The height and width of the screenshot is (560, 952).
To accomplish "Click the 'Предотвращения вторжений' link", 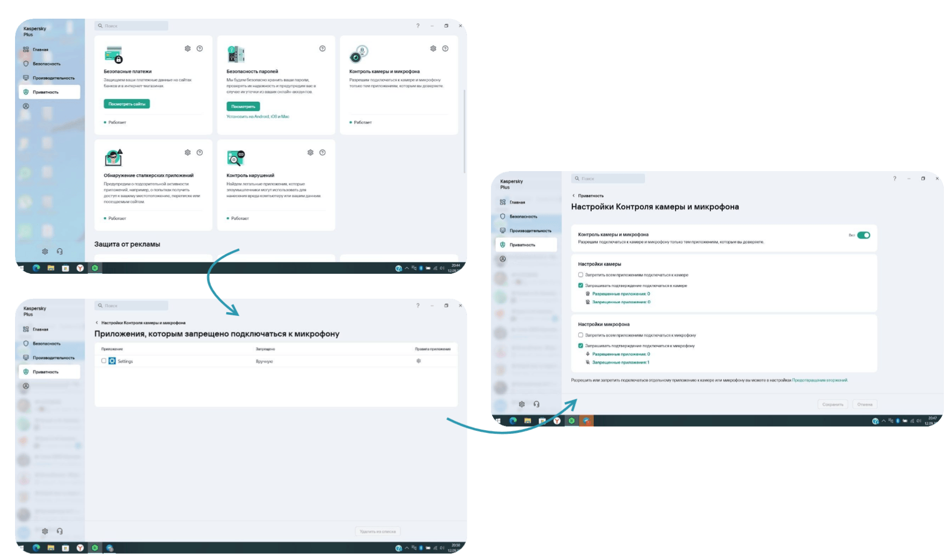I will (820, 380).
